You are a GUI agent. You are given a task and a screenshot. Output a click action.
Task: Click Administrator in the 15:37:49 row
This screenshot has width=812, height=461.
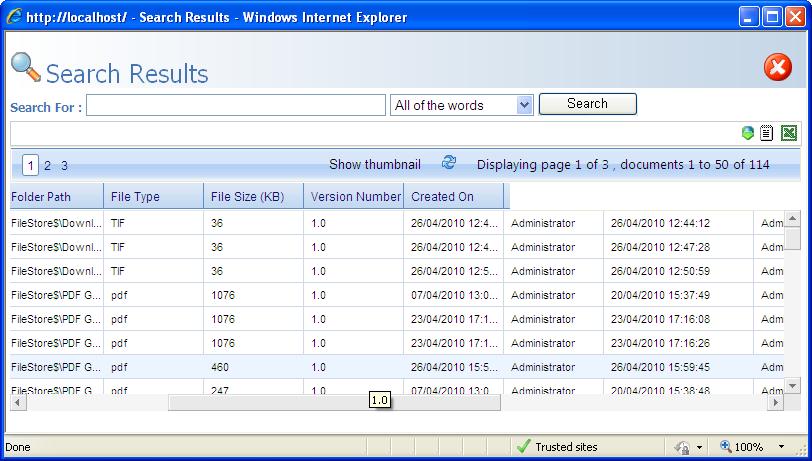[x=543, y=295]
